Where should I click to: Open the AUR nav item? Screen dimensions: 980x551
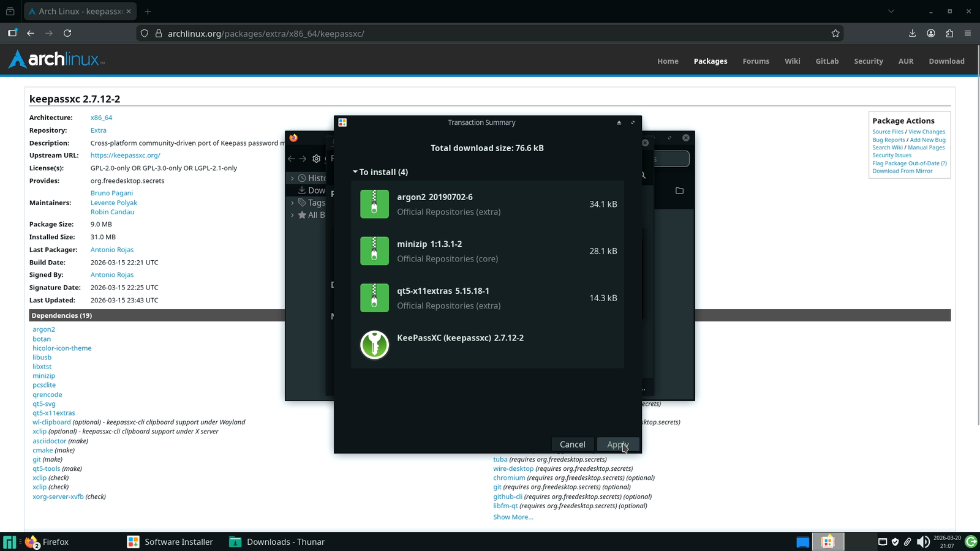[x=906, y=61]
